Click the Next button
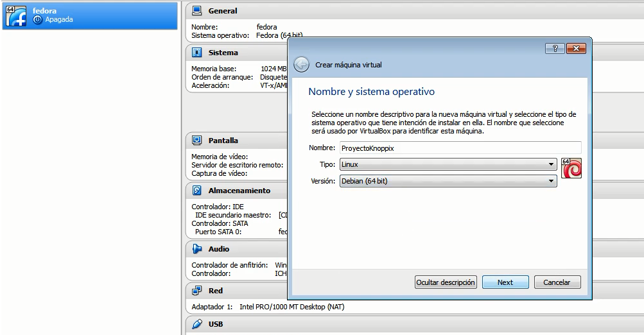Viewport: 644px width, 335px height. coord(505,282)
